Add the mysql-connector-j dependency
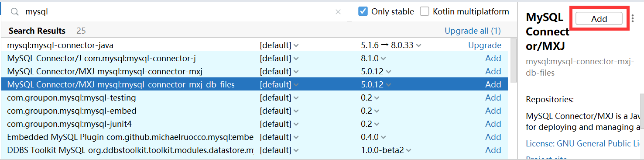The width and height of the screenshot is (644, 160). 493,58
